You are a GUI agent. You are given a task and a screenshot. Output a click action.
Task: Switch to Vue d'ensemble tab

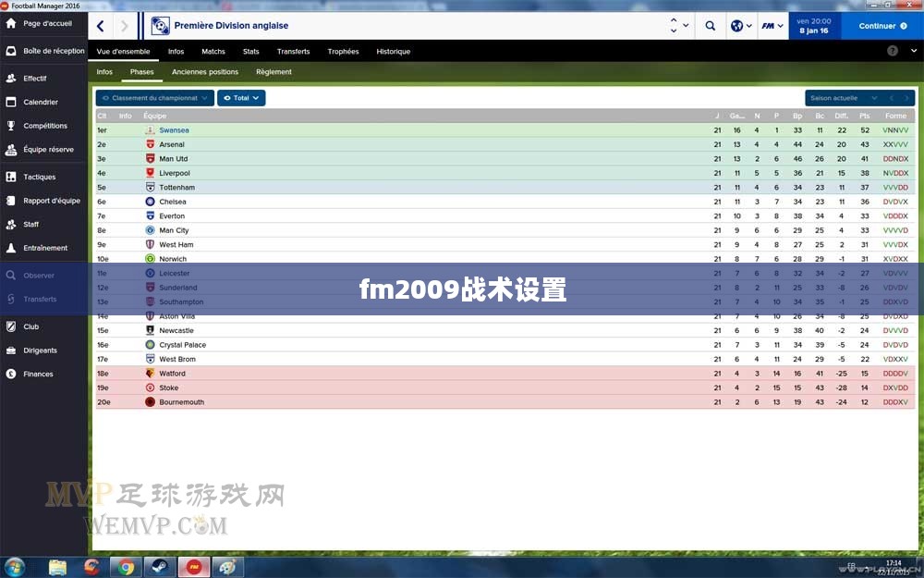click(x=123, y=51)
